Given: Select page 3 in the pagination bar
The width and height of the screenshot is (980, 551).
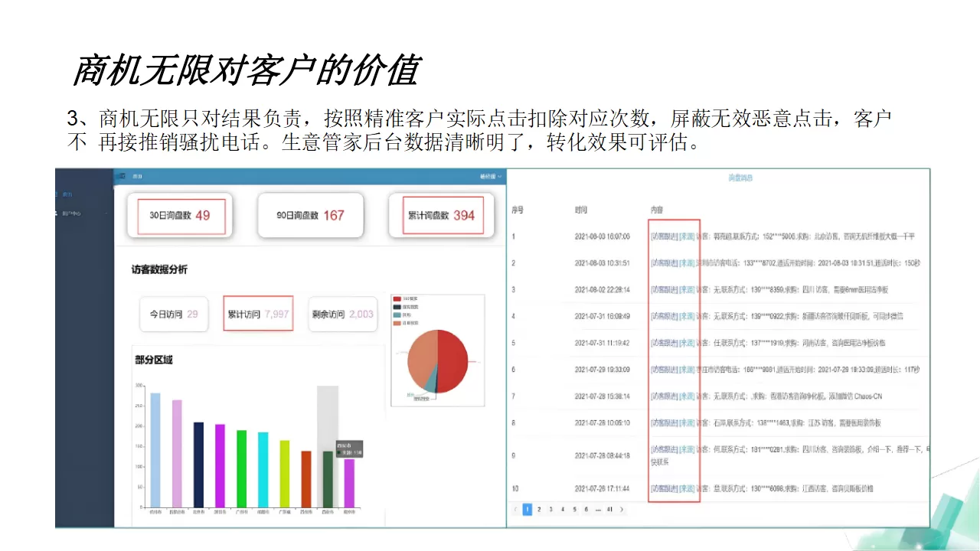Looking at the screenshot, I should point(550,509).
